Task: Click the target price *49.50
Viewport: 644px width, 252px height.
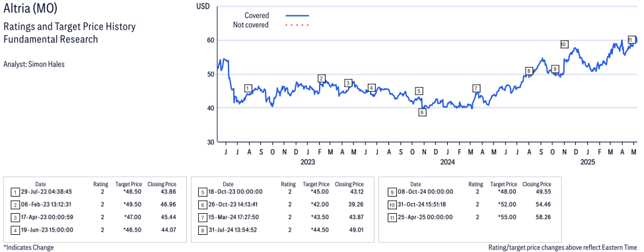Action: [x=131, y=205]
